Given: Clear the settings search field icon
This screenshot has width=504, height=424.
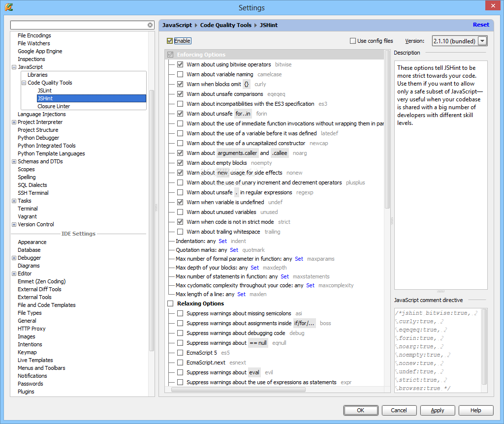Looking at the screenshot, I should click(x=150, y=25).
